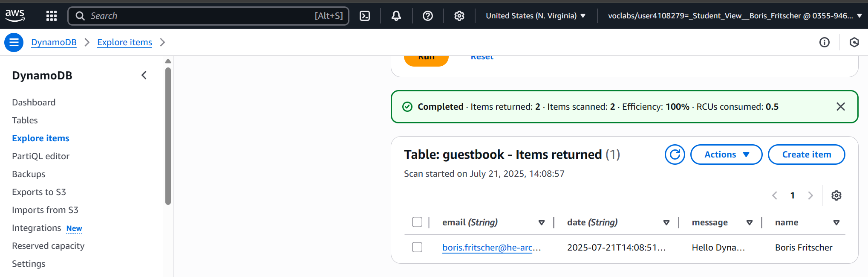Open the boris.fritscher email item link
This screenshot has height=277, width=868.
click(x=487, y=248)
